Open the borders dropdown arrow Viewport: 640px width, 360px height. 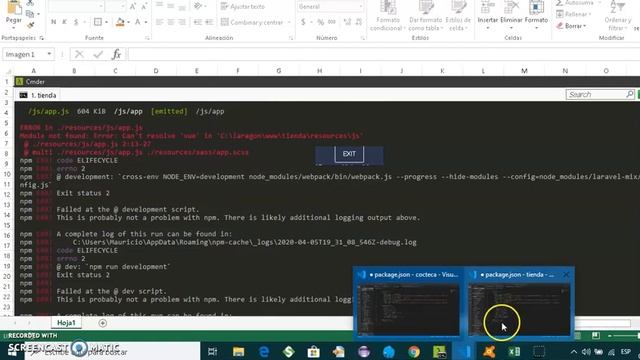pyautogui.click(x=107, y=22)
